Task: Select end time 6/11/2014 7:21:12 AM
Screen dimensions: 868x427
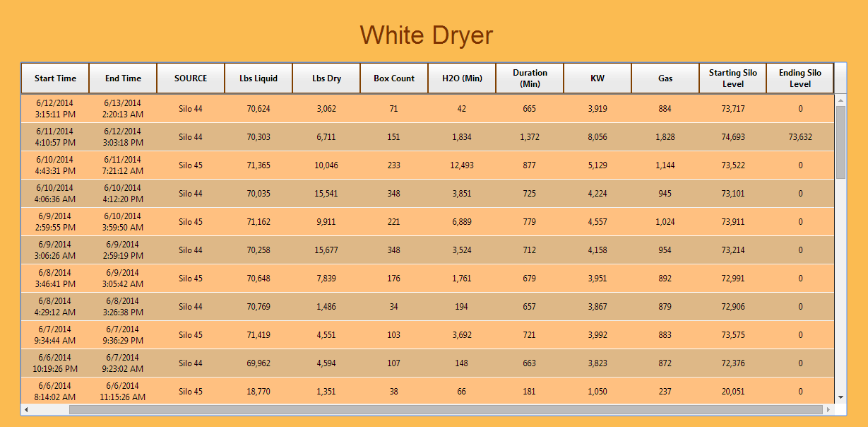Action: (124, 165)
